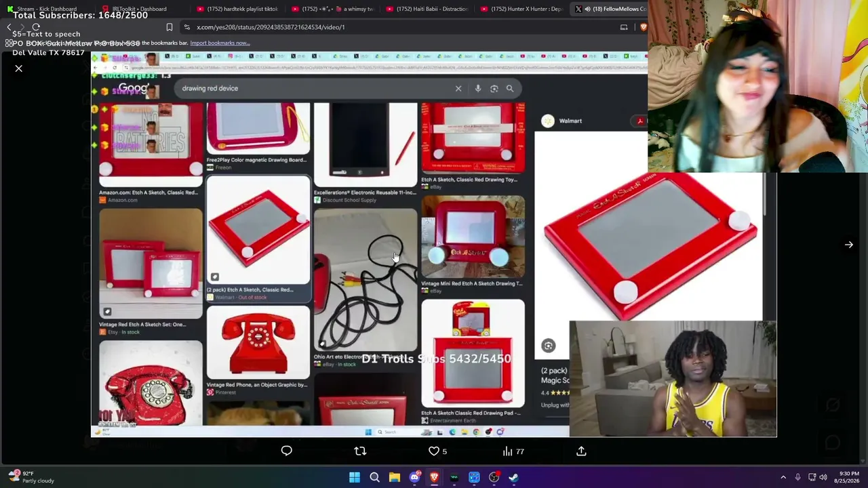Open the Windows Start menu
This screenshot has width=868, height=488.
tap(355, 477)
